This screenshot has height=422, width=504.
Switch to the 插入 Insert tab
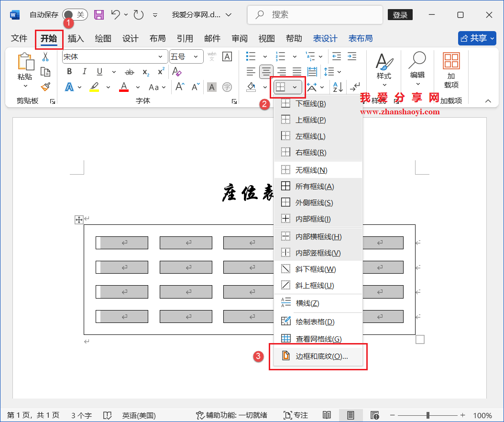coord(76,39)
